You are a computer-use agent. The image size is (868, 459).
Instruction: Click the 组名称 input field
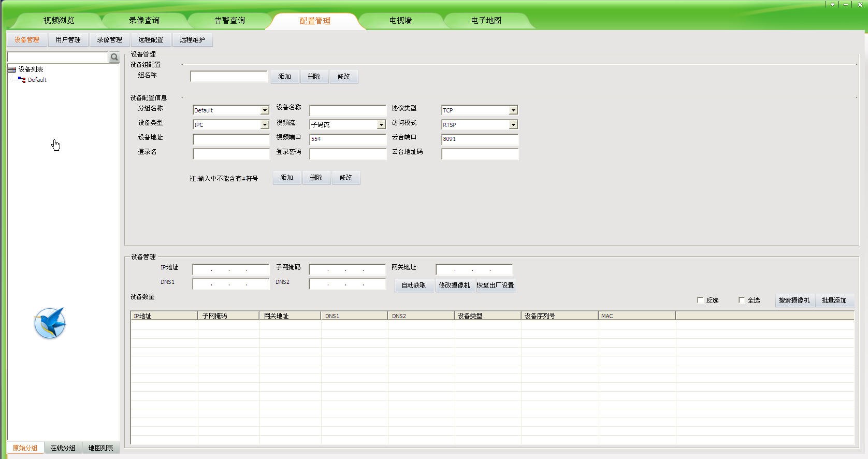tap(228, 77)
